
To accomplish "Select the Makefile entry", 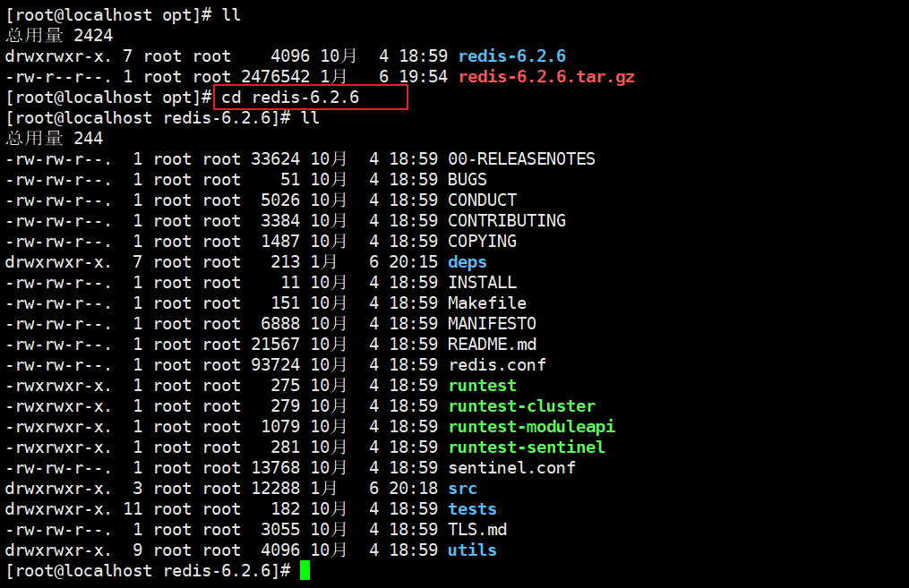I will pos(487,303).
